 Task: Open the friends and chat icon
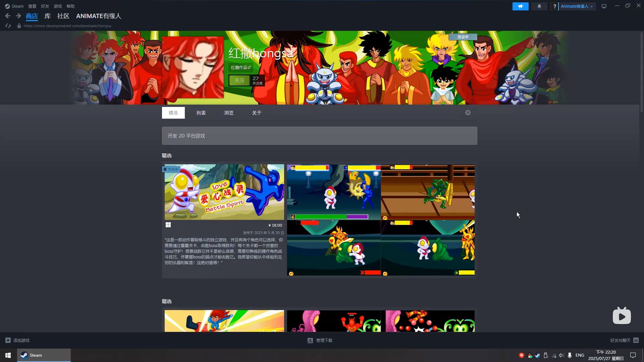[x=636, y=340]
